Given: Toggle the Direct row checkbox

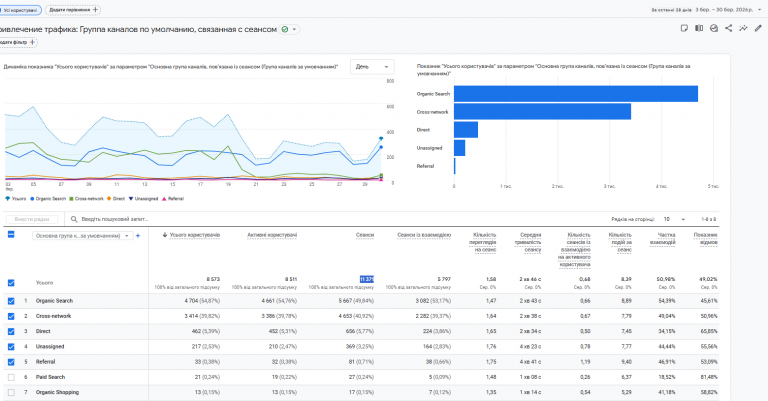Looking at the screenshot, I should point(11,331).
